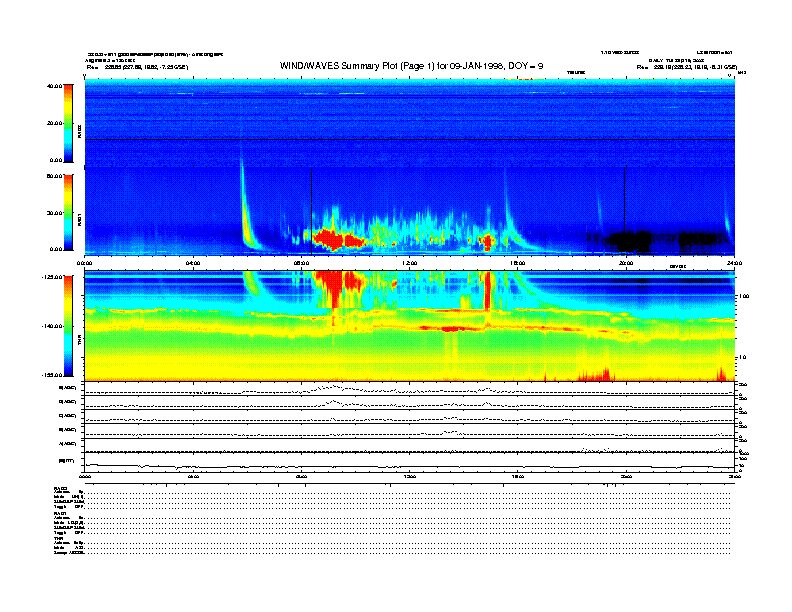Screen dimensions: 792x612
Task: Click the dotted status rows area for RAD2
Action: (x=408, y=498)
